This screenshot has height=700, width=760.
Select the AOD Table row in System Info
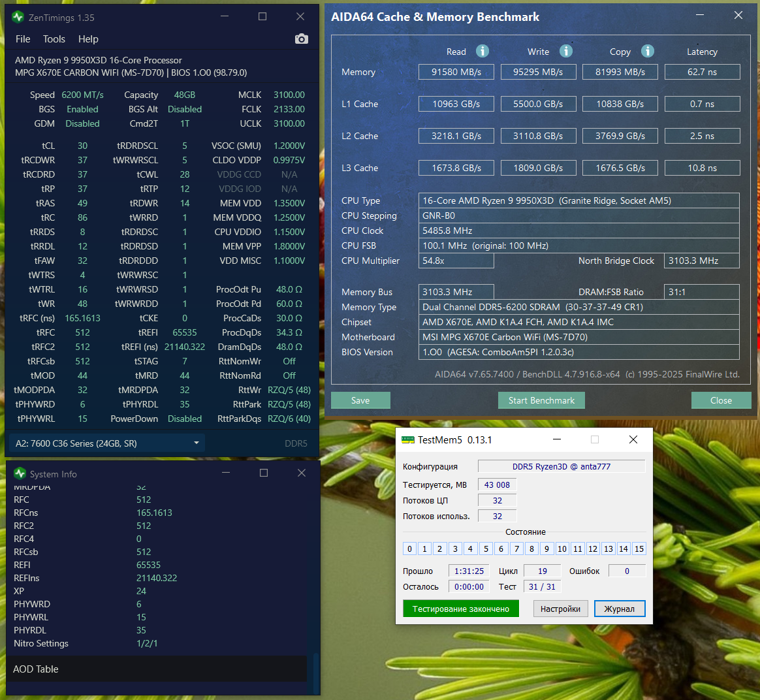156,669
